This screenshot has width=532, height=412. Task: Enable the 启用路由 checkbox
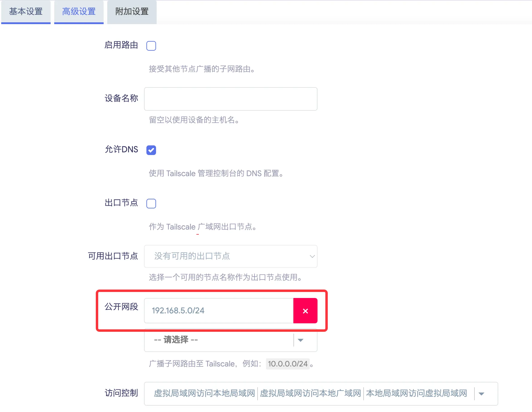pos(151,46)
